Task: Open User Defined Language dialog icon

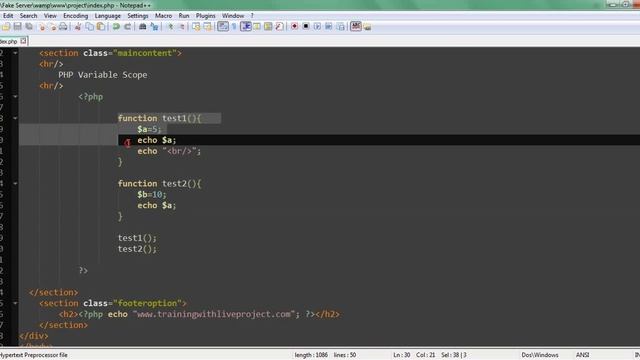Action: pyautogui.click(x=257, y=27)
